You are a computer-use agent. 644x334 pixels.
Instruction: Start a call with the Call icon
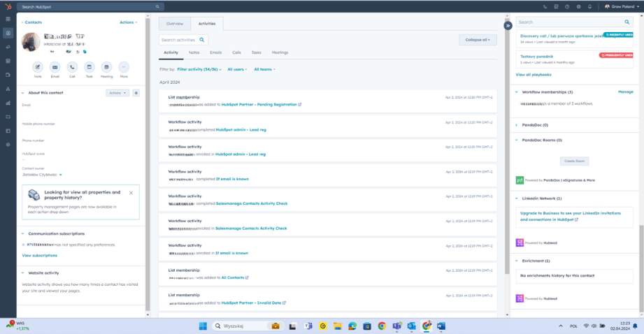pos(72,67)
